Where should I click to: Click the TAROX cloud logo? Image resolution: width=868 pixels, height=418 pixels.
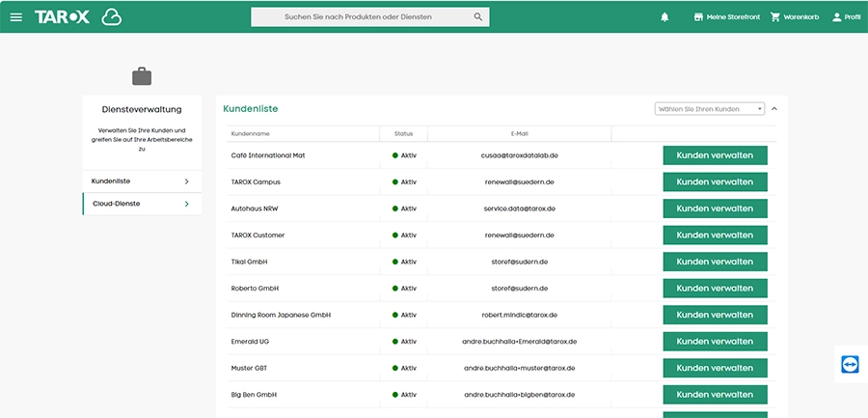(x=78, y=17)
